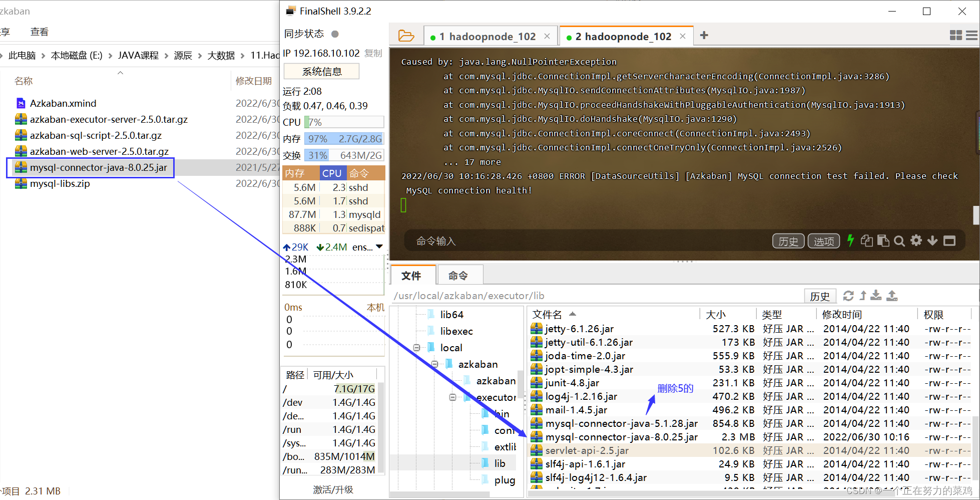Collapse the executor folder in tree
The height and width of the screenshot is (500, 980).
point(452,397)
